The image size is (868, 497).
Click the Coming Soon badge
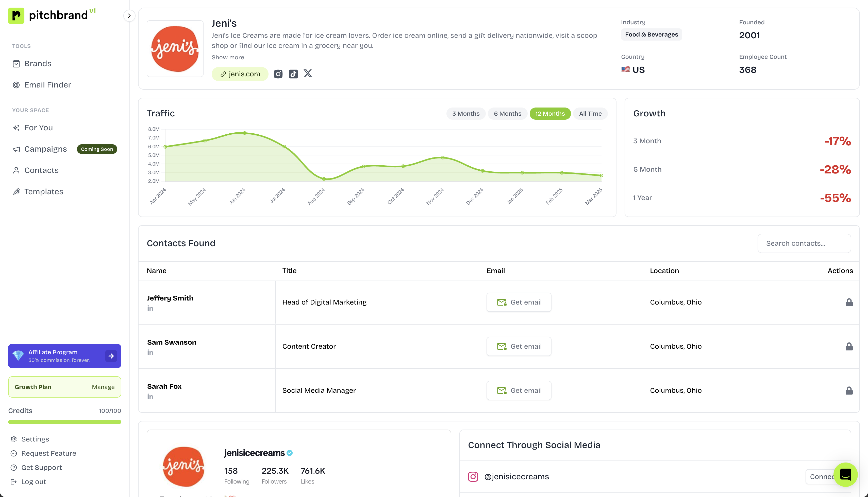[x=97, y=149]
